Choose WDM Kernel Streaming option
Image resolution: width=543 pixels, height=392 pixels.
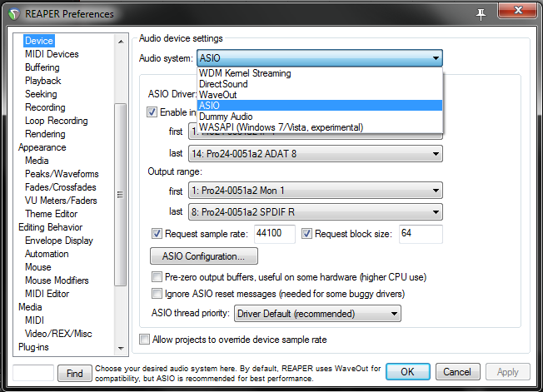pos(320,73)
